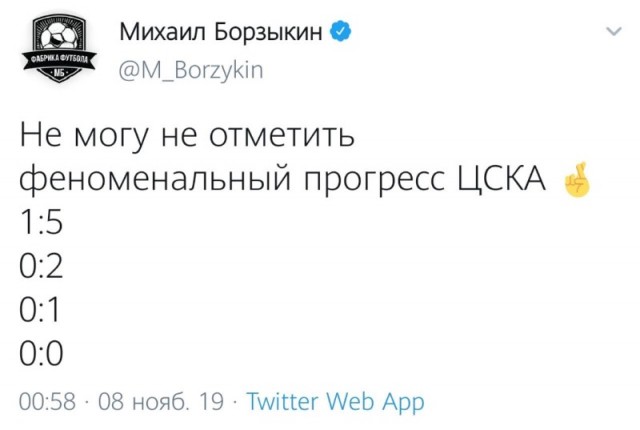The image size is (640, 430).
Task: Select the score line 0:0
Action: [41, 353]
